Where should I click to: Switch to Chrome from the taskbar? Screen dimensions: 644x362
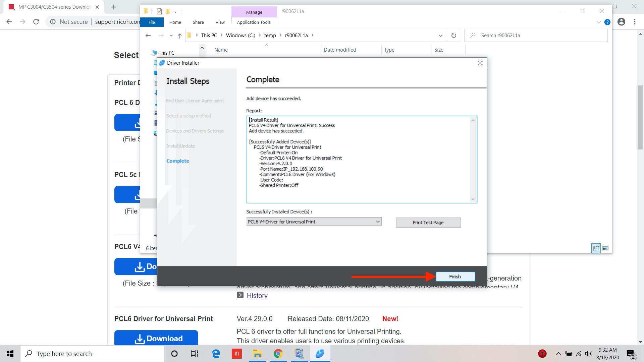278,354
